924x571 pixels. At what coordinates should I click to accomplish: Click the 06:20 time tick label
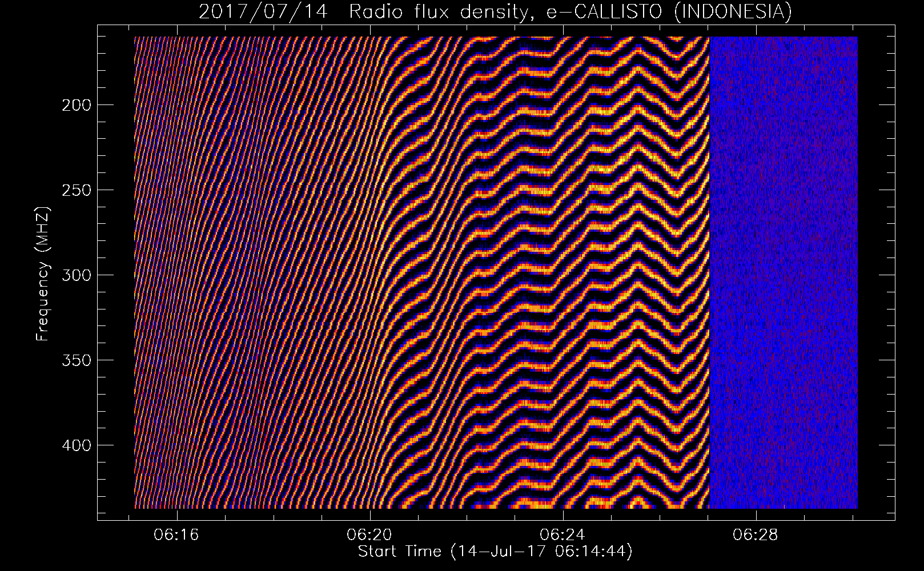370,535
